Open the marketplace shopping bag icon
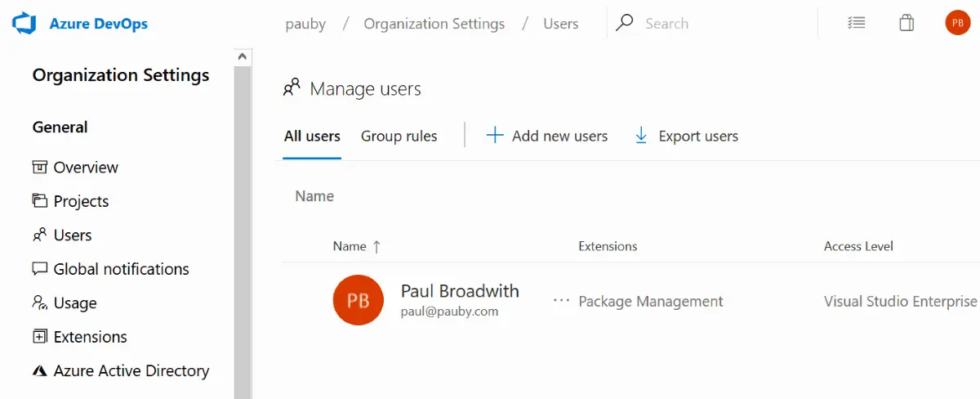Image resolution: width=980 pixels, height=399 pixels. (906, 23)
